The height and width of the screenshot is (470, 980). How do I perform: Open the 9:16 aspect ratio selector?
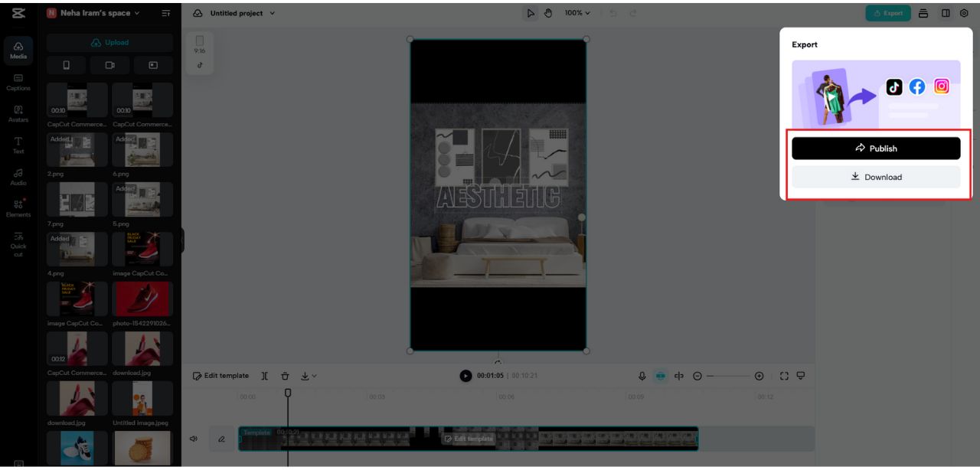tap(200, 44)
